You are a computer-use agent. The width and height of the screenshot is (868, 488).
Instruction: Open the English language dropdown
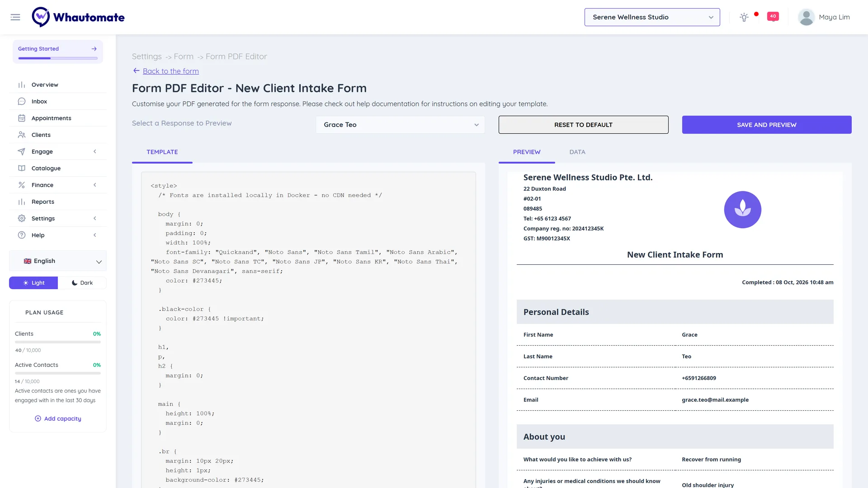pyautogui.click(x=58, y=261)
